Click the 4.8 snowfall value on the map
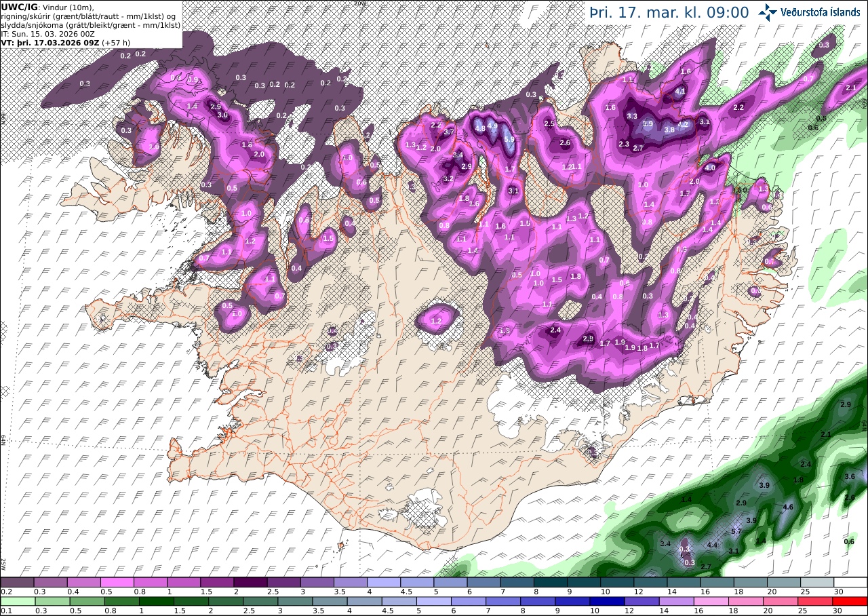The image size is (868, 616). (480, 128)
